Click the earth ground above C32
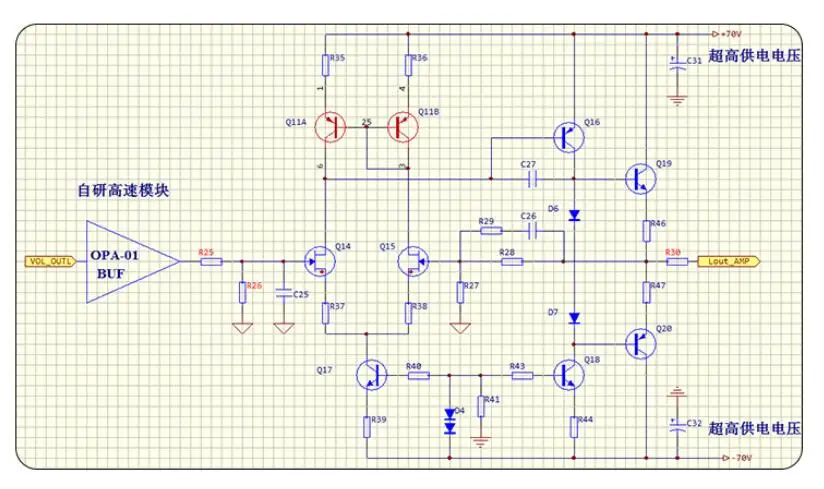This screenshot has height=489, width=824. (677, 392)
